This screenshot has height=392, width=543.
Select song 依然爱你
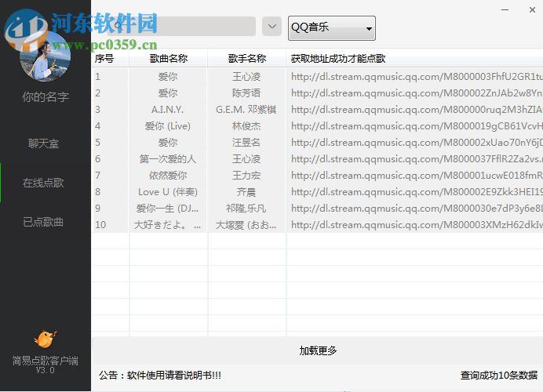(168, 176)
